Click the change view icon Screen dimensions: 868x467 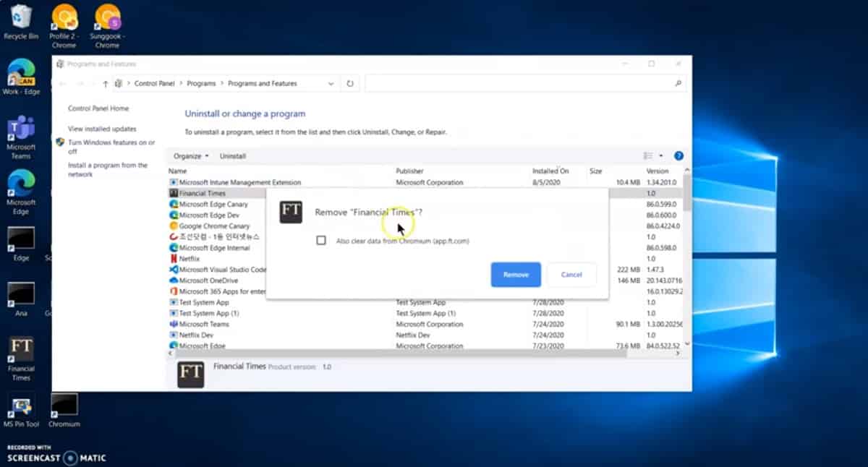coord(648,156)
